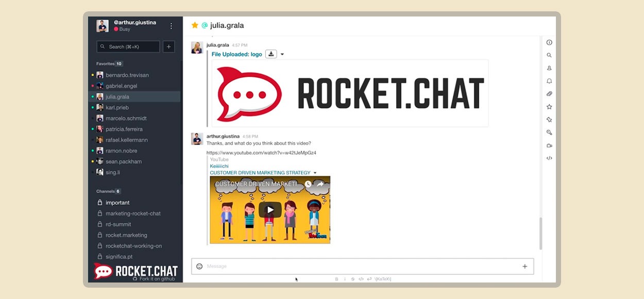This screenshot has width=644, height=299.
Task: Open the marketing-rocket-chat channel
Action: click(x=134, y=214)
